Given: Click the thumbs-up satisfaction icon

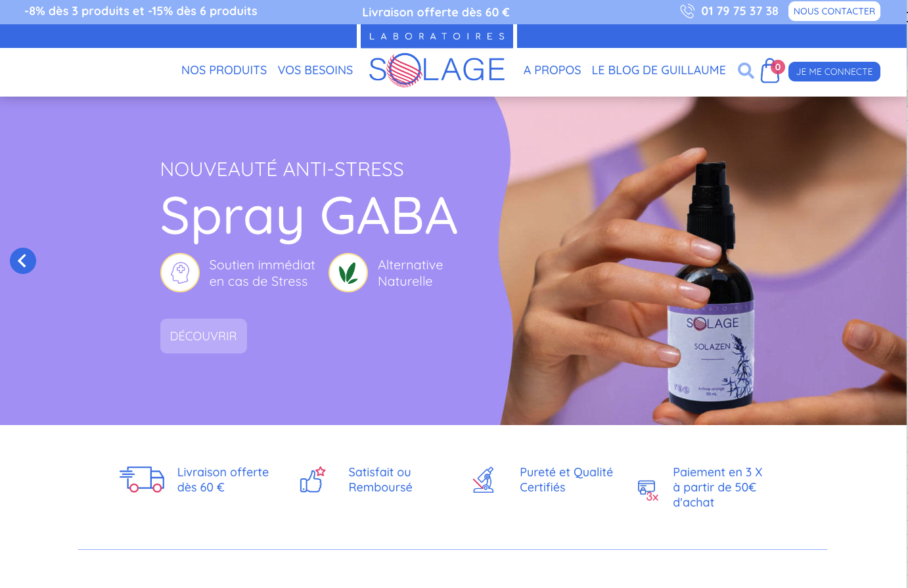Looking at the screenshot, I should pos(313,480).
